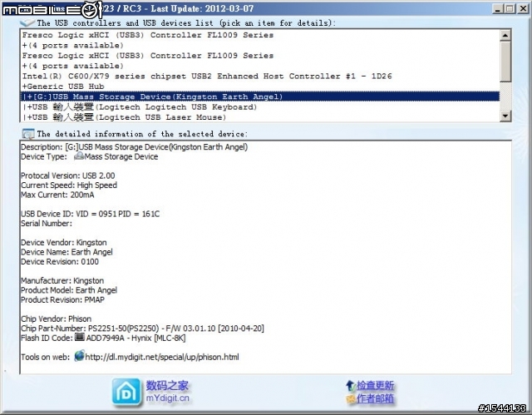Select the Kingston Earth Angel mass storage row

(260, 96)
